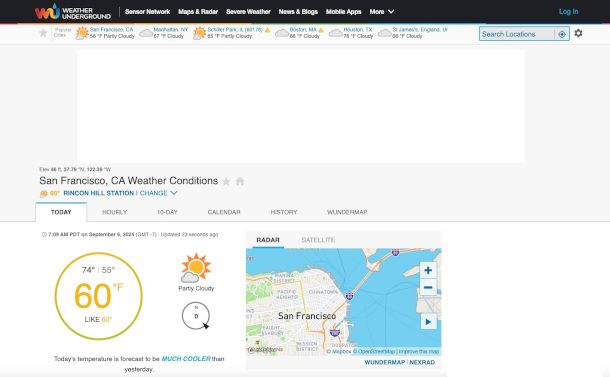Image resolution: width=610 pixels, height=377 pixels.
Task: Click the Schiller Park warning alert icon
Action: coord(267,30)
